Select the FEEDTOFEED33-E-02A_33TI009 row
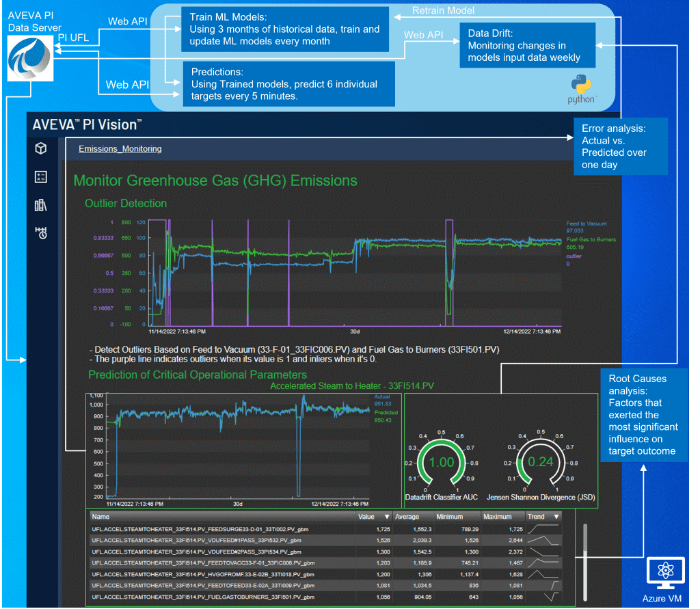Viewport: 700px width, 609px height. point(325,585)
